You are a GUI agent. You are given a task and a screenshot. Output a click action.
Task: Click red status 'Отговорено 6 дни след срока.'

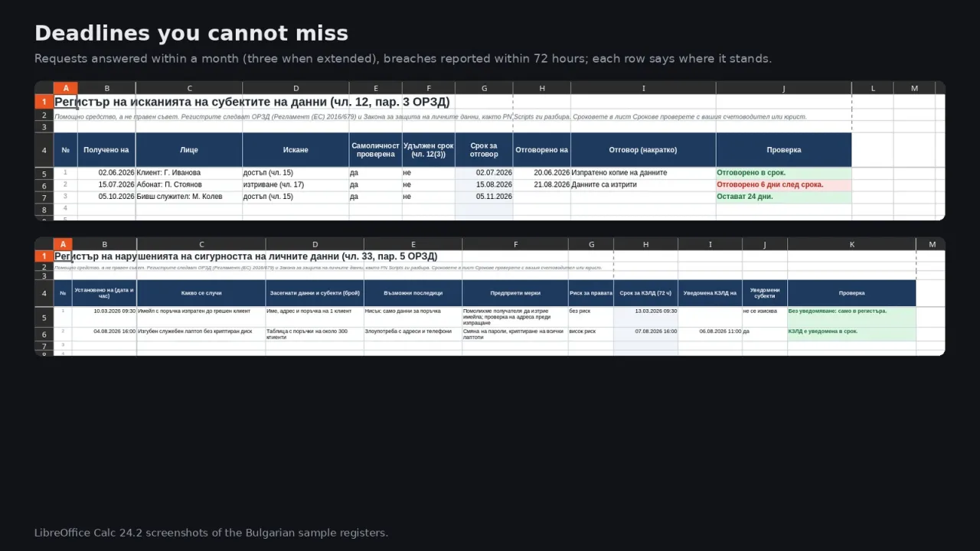pyautogui.click(x=784, y=185)
